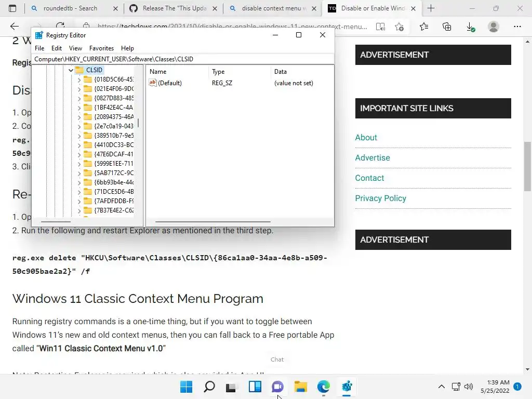Click registry tree vertical scrollbar thumb
532x399 pixels.
pos(138,123)
